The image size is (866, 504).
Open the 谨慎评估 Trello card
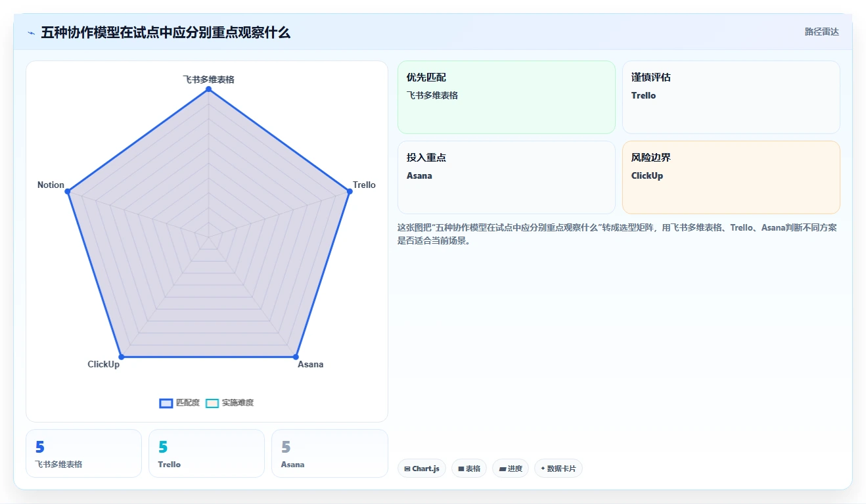click(x=731, y=97)
